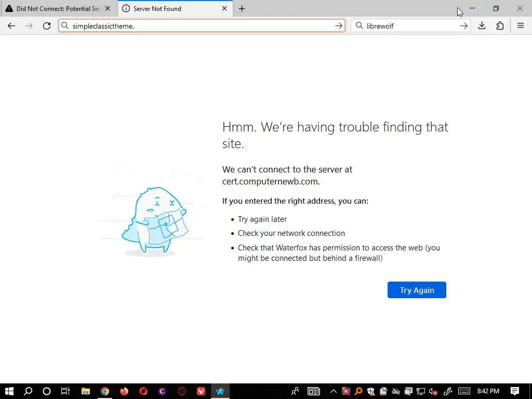Viewport: 532px width, 399px height.
Task: Open Windows Security shield tray icon
Action: click(371, 391)
